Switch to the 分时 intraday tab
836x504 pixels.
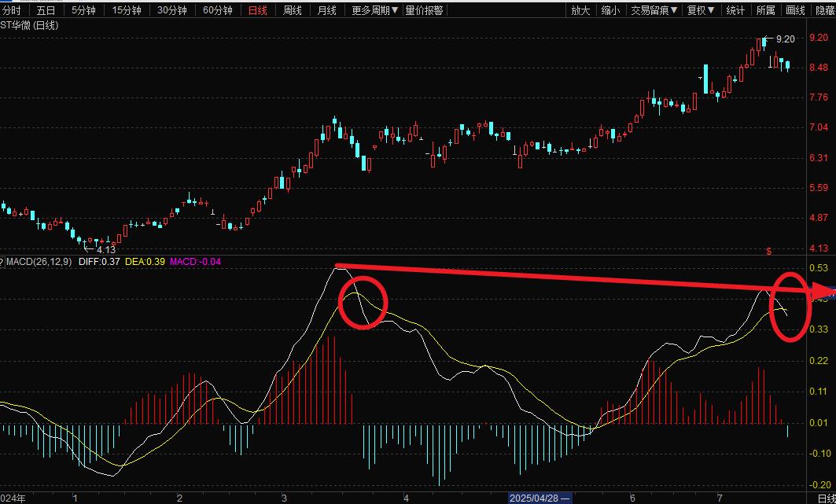(12, 10)
